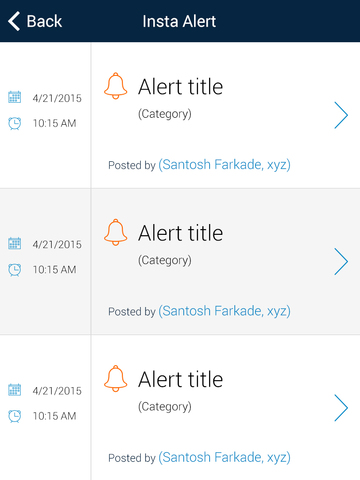This screenshot has width=360, height=480.
Task: Select the first Alert title text
Action: coord(180,87)
